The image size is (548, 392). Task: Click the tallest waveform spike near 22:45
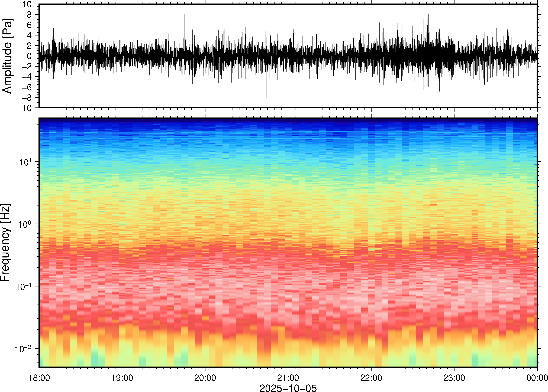click(x=436, y=14)
